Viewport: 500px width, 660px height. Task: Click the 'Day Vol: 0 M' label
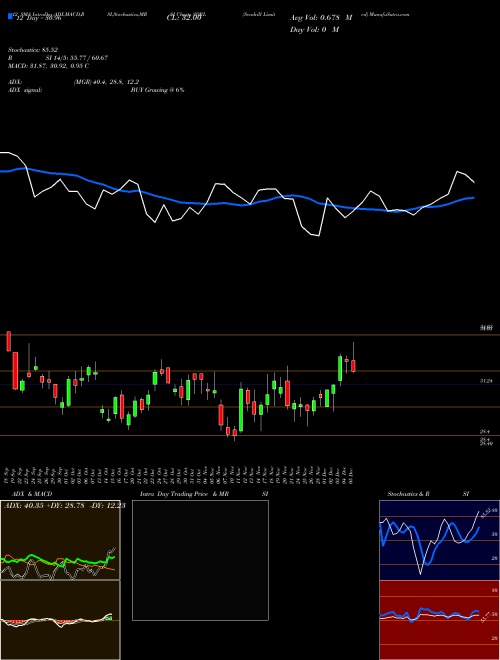click(x=314, y=29)
